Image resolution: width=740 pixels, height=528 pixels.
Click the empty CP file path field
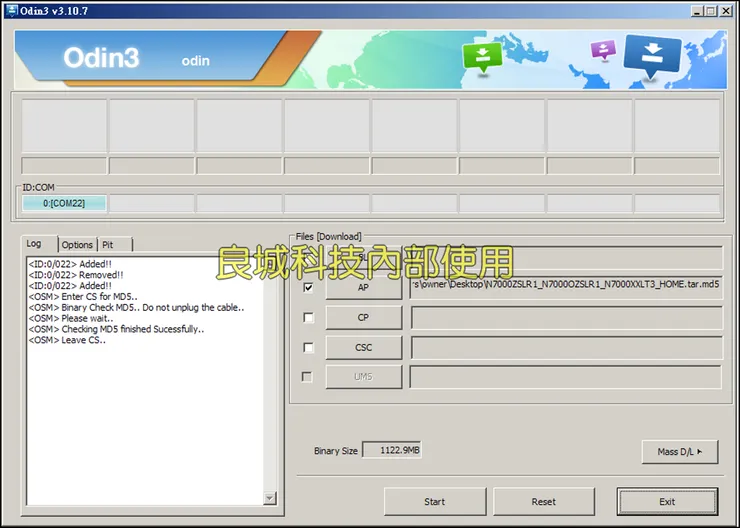(566, 318)
